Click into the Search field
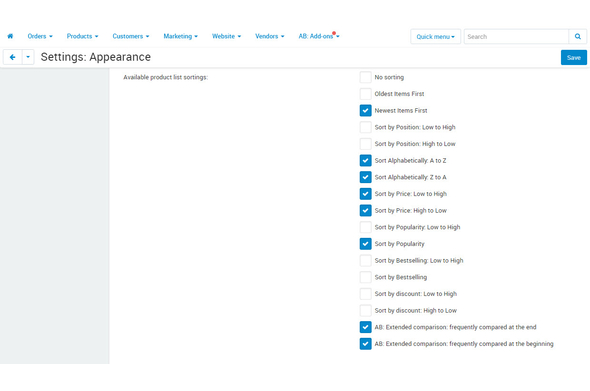This screenshot has height=391, width=590. [516, 37]
